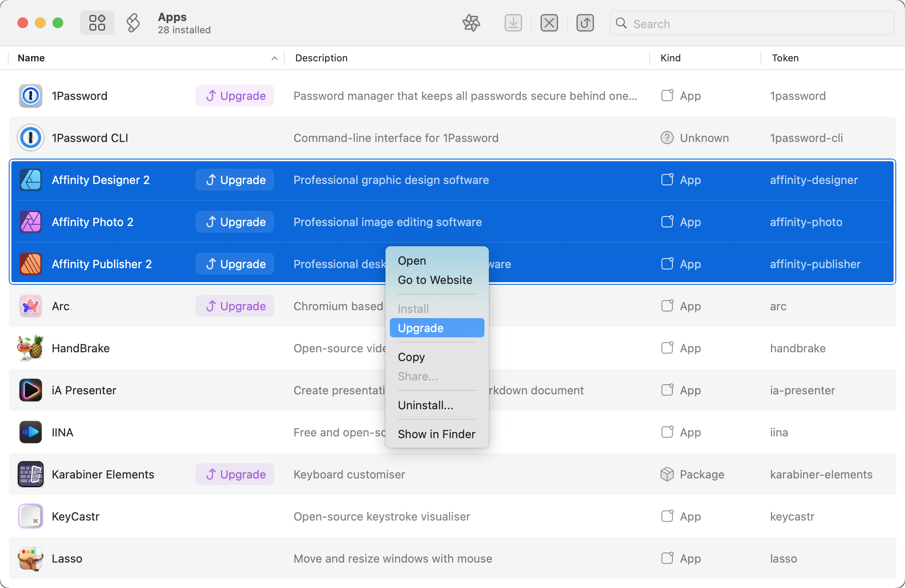
Task: Open Go to Website from context menu
Action: pyautogui.click(x=435, y=279)
